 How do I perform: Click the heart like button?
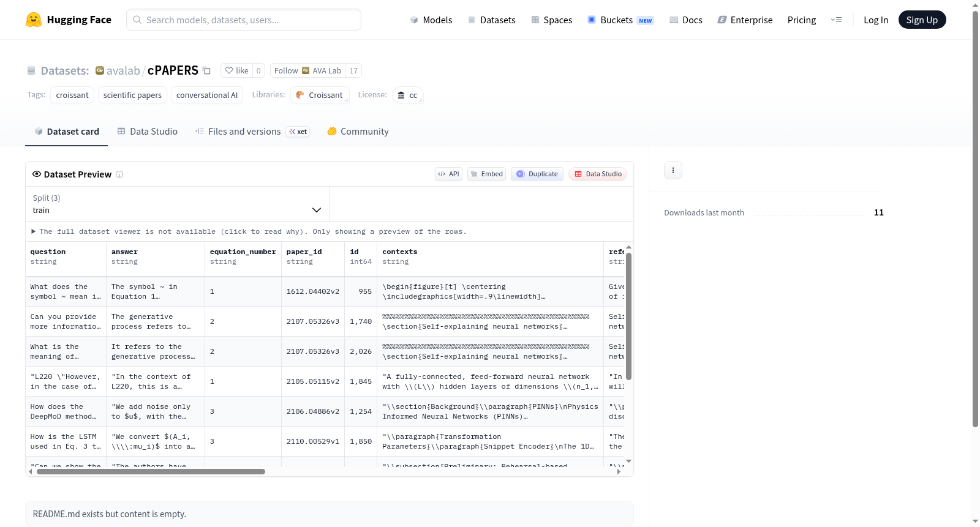[236, 70]
